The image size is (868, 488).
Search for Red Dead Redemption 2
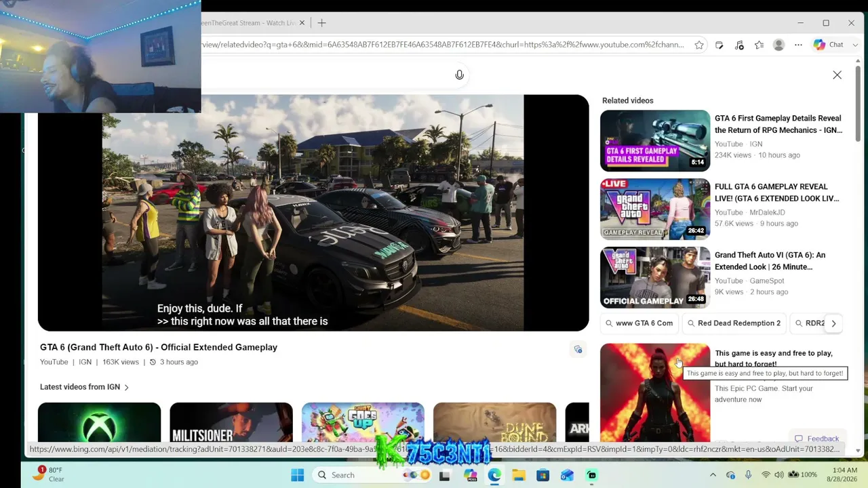734,323
